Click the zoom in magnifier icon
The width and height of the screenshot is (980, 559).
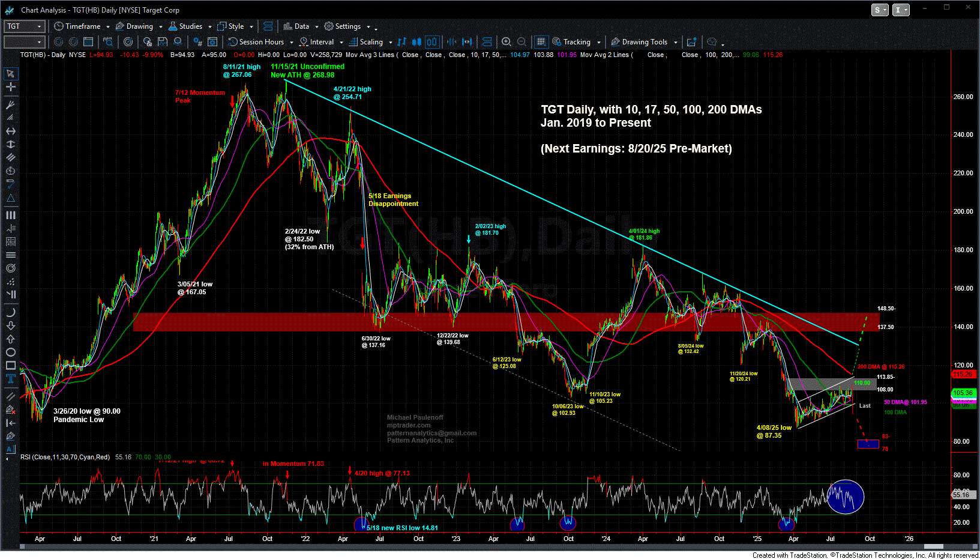click(x=507, y=42)
